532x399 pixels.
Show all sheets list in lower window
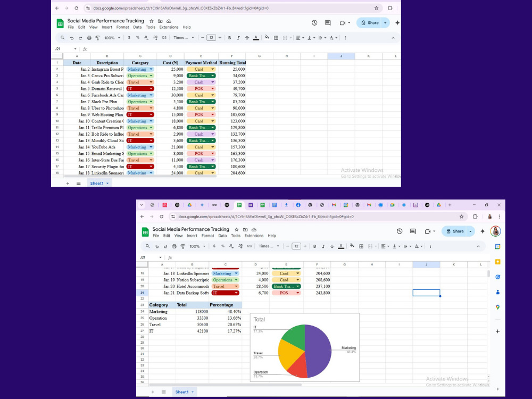point(163,392)
